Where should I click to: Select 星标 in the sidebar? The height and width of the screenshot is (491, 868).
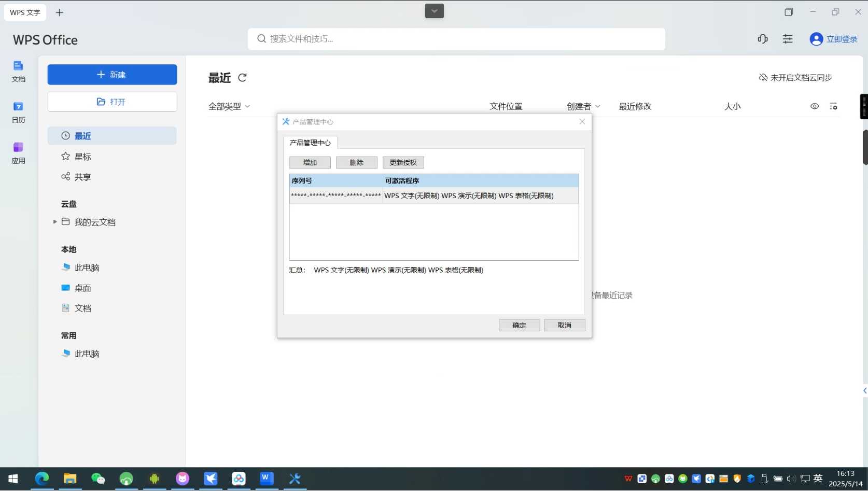coord(82,157)
